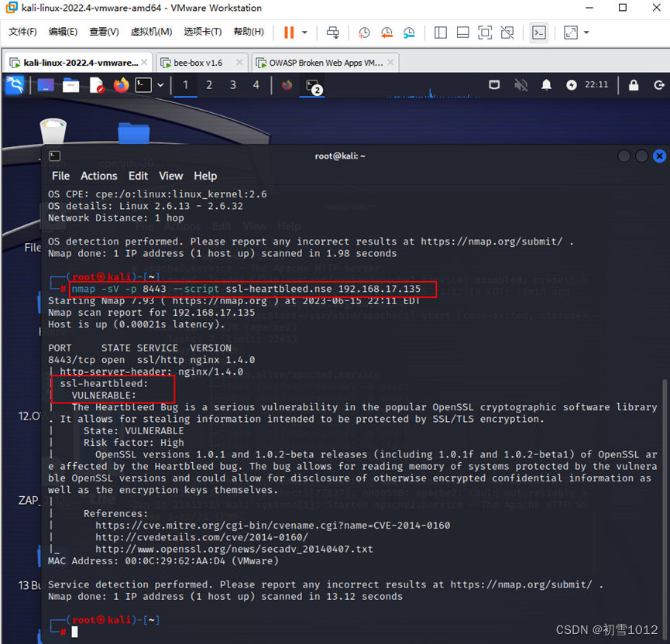Screen dimensions: 670x644
Task: Open the power options dropdown arrow
Action: (304, 33)
